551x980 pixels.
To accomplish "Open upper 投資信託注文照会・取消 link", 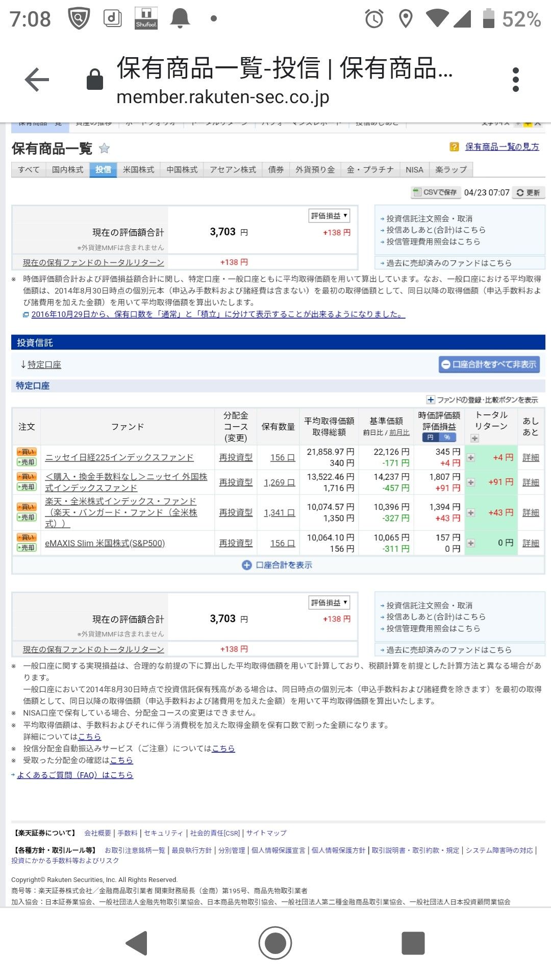I will coord(429,218).
